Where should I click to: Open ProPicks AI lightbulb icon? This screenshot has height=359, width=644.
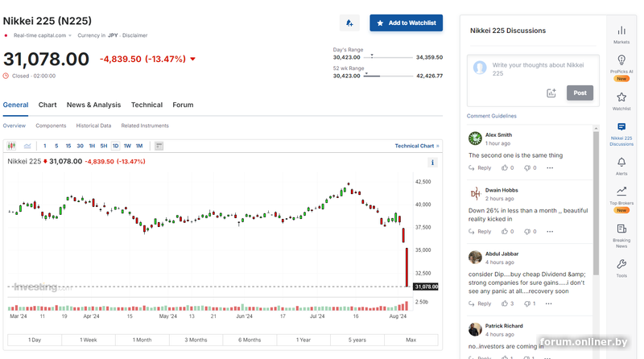(621, 64)
